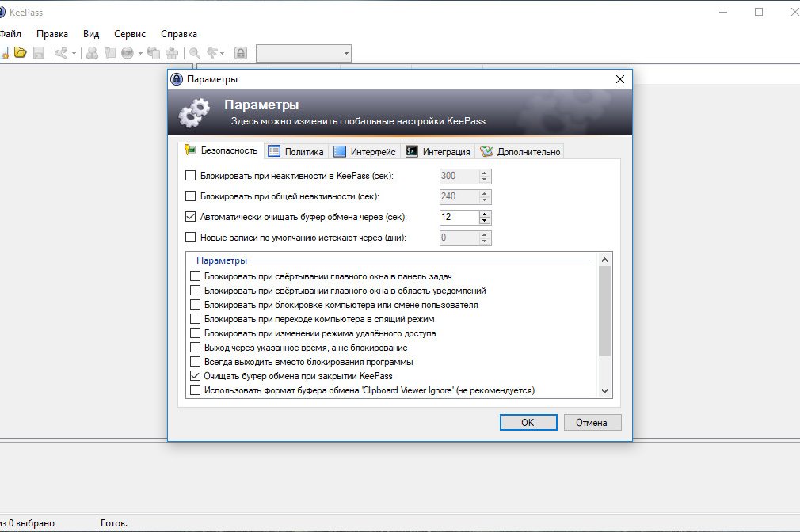Open the Файл menu
Screen dimensions: 800x532
tap(10, 34)
